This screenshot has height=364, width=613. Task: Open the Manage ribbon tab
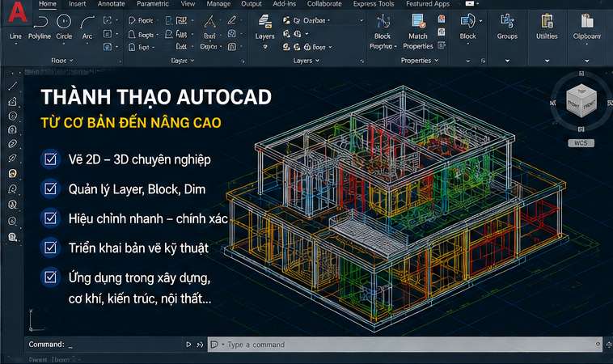point(218,4)
